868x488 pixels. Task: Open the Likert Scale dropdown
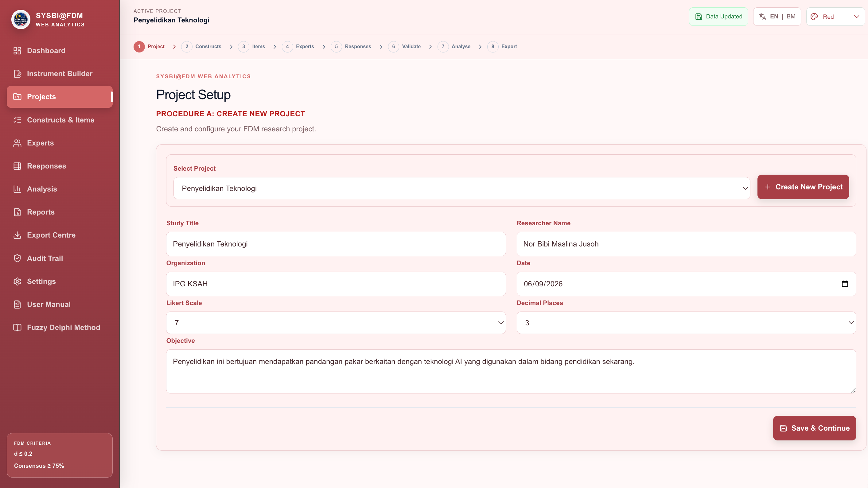tap(336, 323)
